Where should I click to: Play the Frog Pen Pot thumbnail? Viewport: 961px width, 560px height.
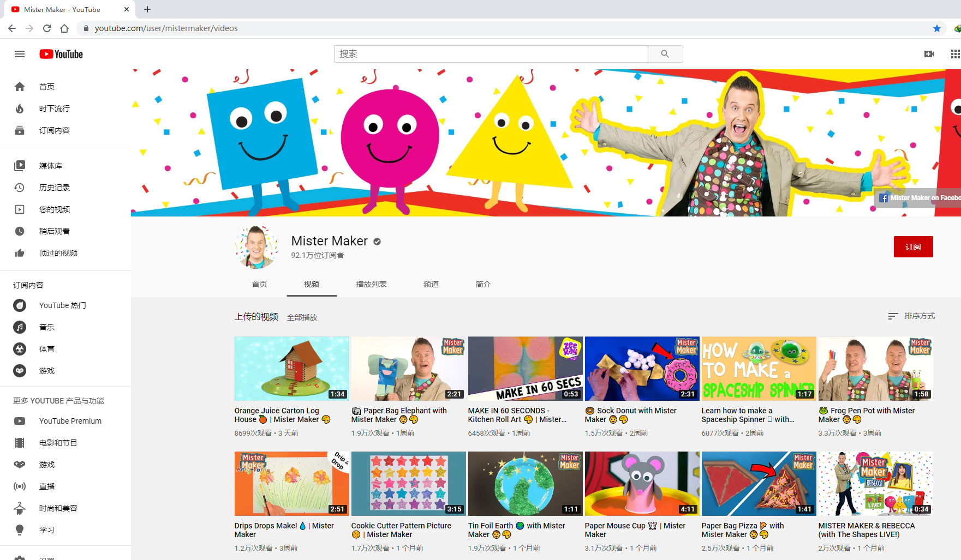tap(876, 369)
